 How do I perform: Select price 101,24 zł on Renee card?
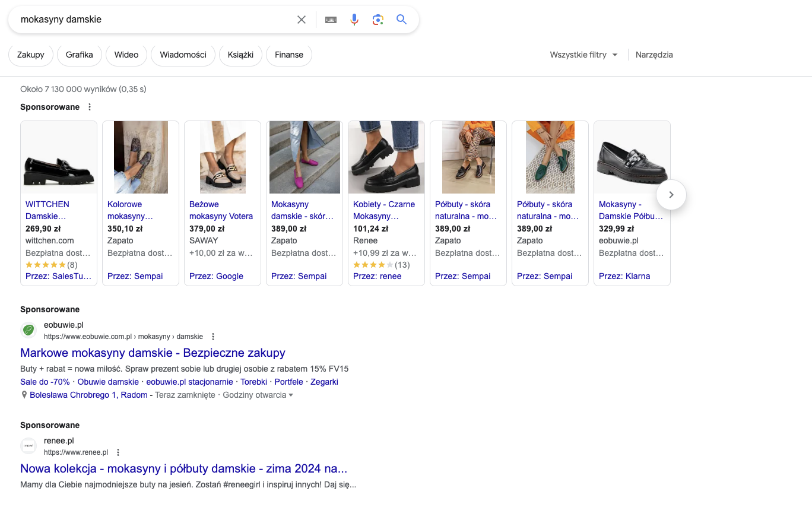tap(370, 229)
